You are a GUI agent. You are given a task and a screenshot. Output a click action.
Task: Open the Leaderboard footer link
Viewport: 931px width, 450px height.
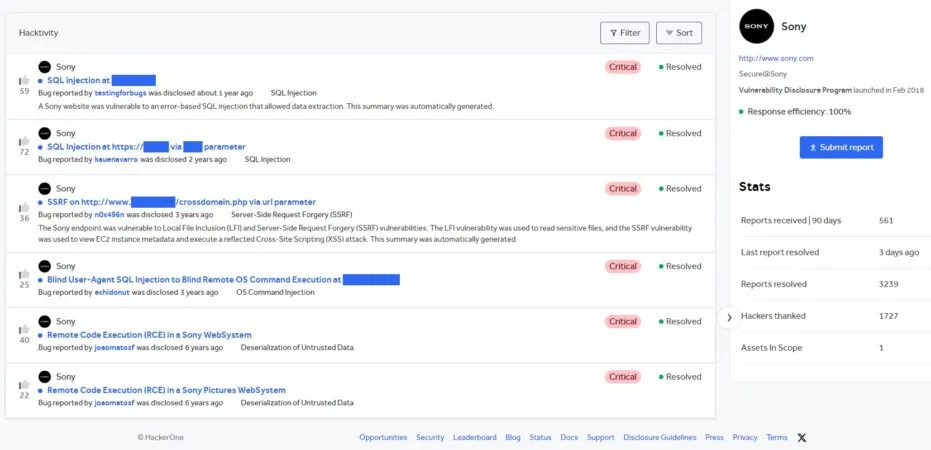[x=474, y=438]
